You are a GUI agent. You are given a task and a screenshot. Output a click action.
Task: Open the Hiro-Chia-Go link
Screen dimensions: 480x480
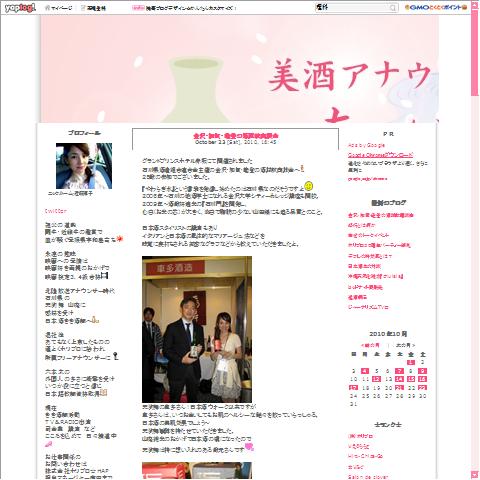(x=365, y=456)
